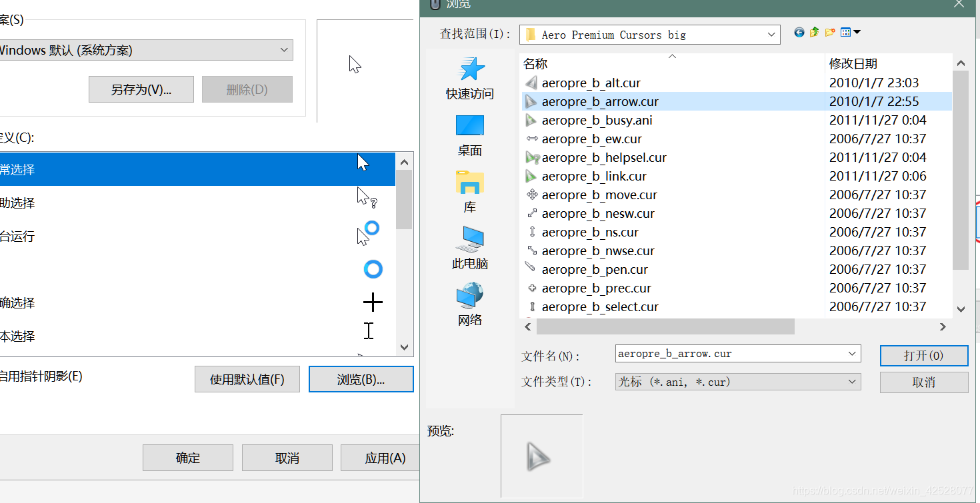980x503 pixels.
Task: Click the 确定 button in mouse properties
Action: (x=188, y=458)
